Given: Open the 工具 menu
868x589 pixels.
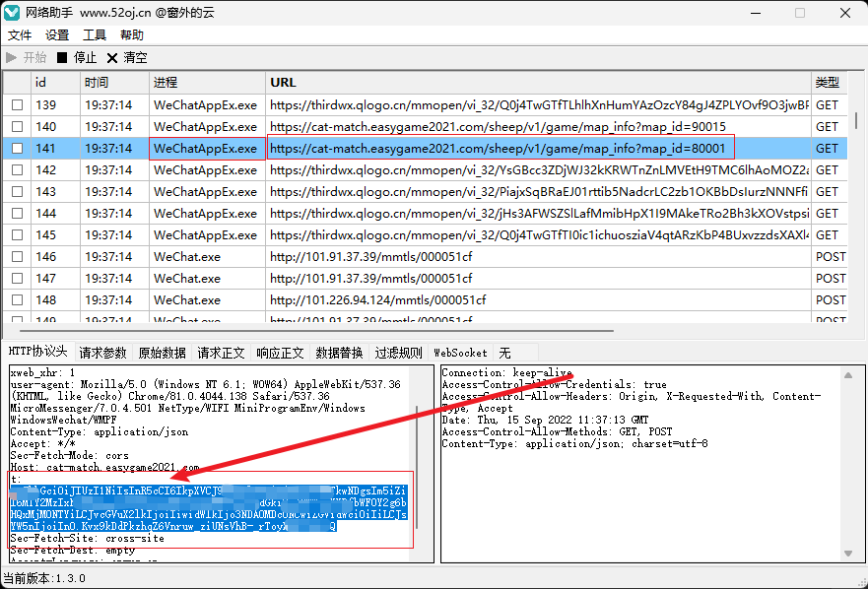Looking at the screenshot, I should coord(95,35).
